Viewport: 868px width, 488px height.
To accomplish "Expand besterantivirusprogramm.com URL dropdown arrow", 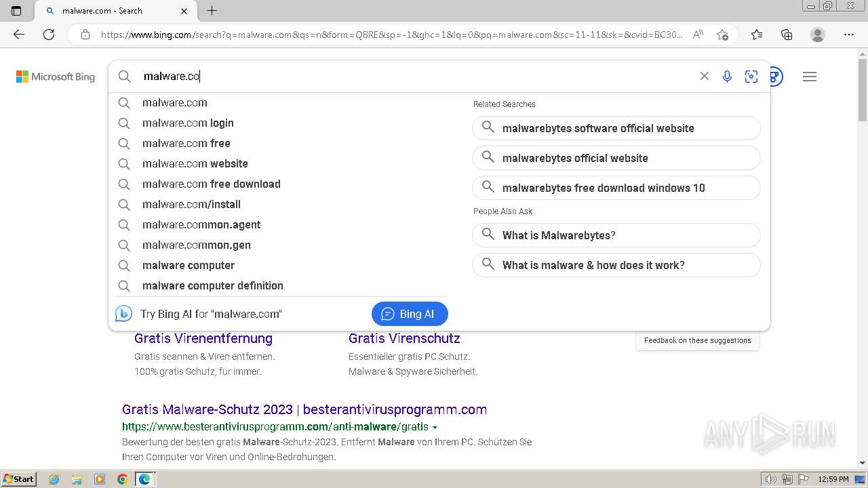I will click(x=435, y=428).
